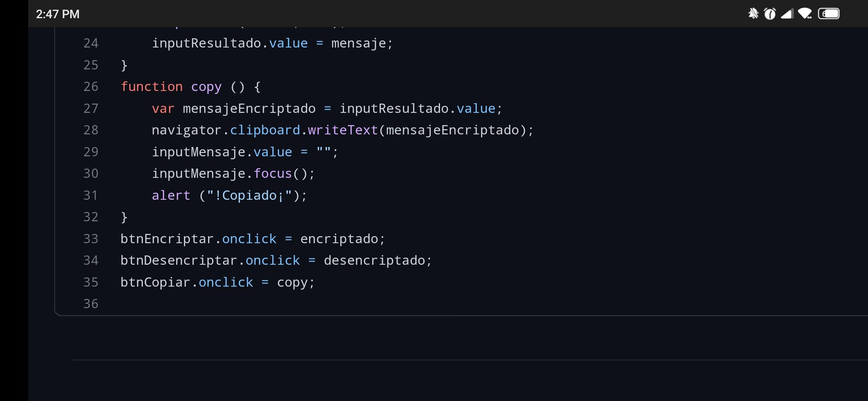Click 'navigator' on line 28
This screenshot has height=401, width=868.
(x=187, y=131)
